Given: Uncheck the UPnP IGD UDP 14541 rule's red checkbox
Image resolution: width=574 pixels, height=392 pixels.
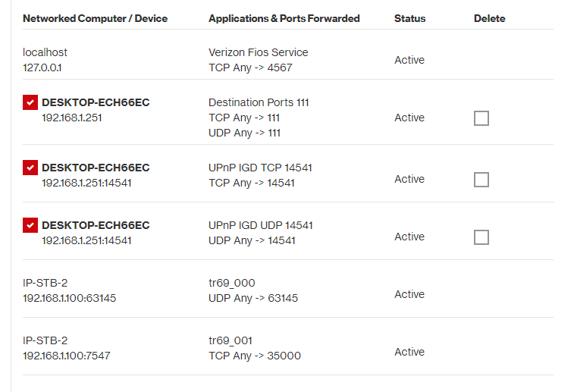Looking at the screenshot, I should [x=30, y=225].
